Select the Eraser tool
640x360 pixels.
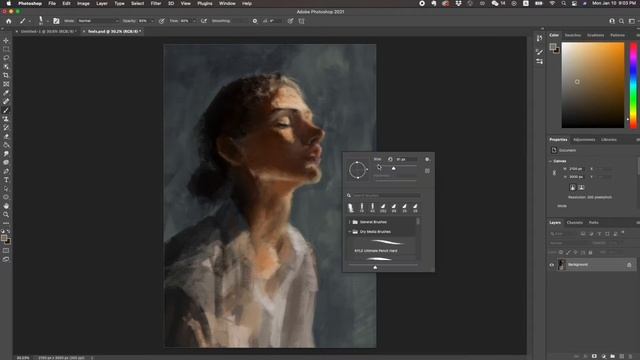6,136
